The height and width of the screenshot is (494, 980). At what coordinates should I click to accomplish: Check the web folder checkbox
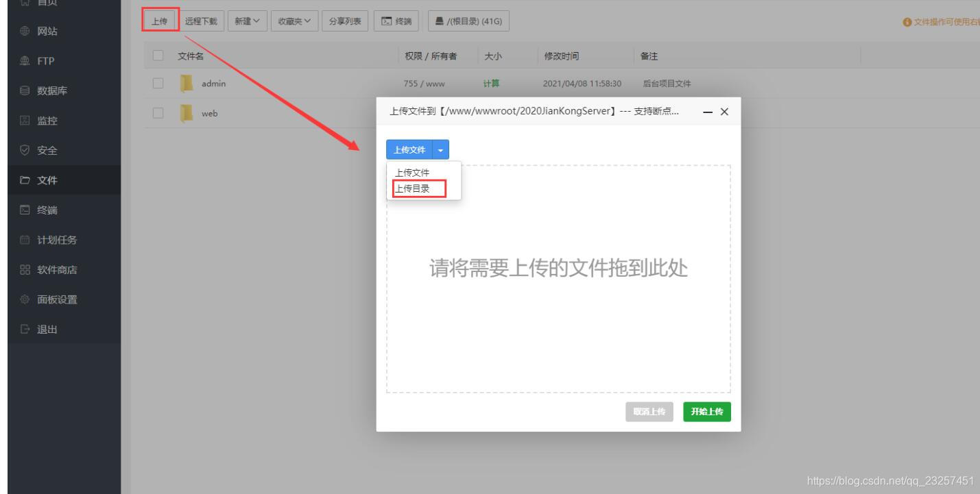[158, 113]
